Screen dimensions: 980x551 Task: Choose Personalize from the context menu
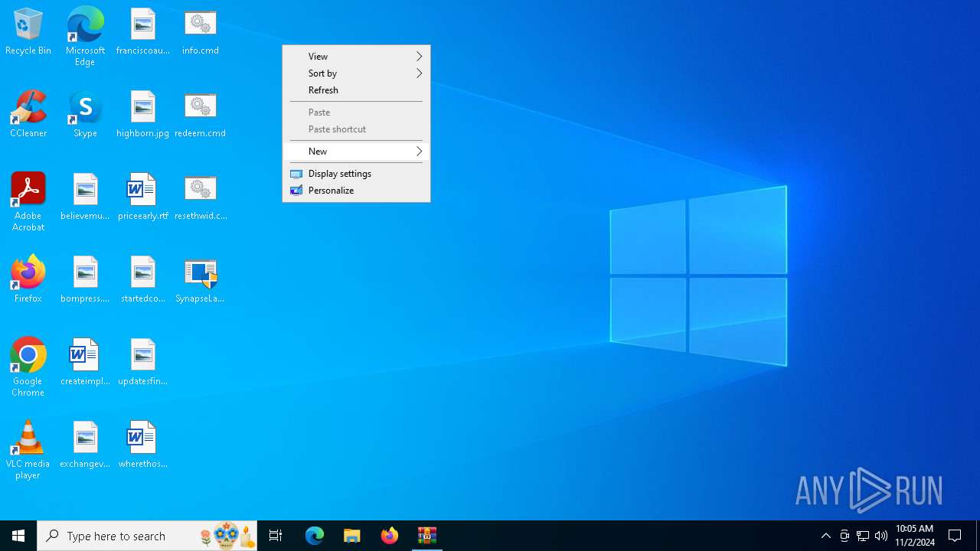click(356, 191)
